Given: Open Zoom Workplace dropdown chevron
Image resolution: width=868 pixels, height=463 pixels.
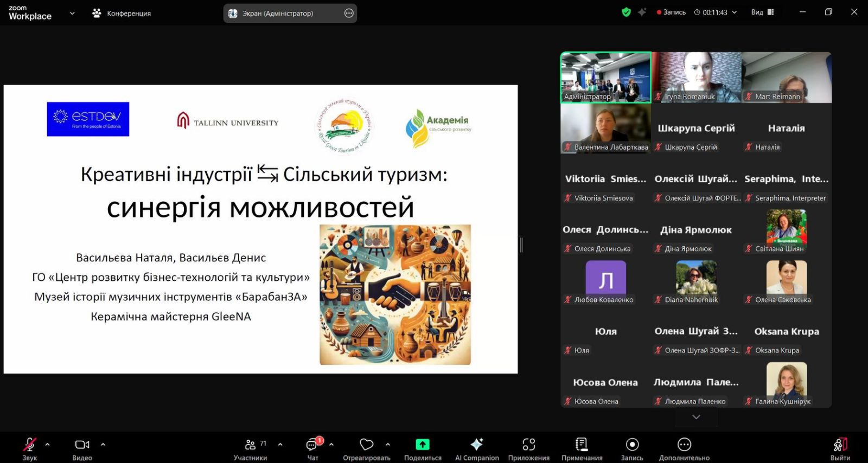Looking at the screenshot, I should tap(72, 13).
